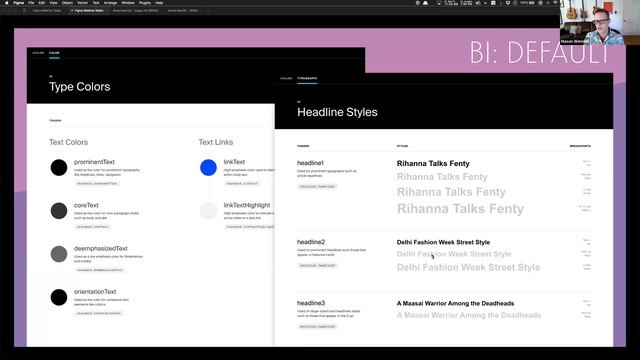Click the STYLES column header
This screenshot has height=360, width=640.
pyautogui.click(x=402, y=146)
